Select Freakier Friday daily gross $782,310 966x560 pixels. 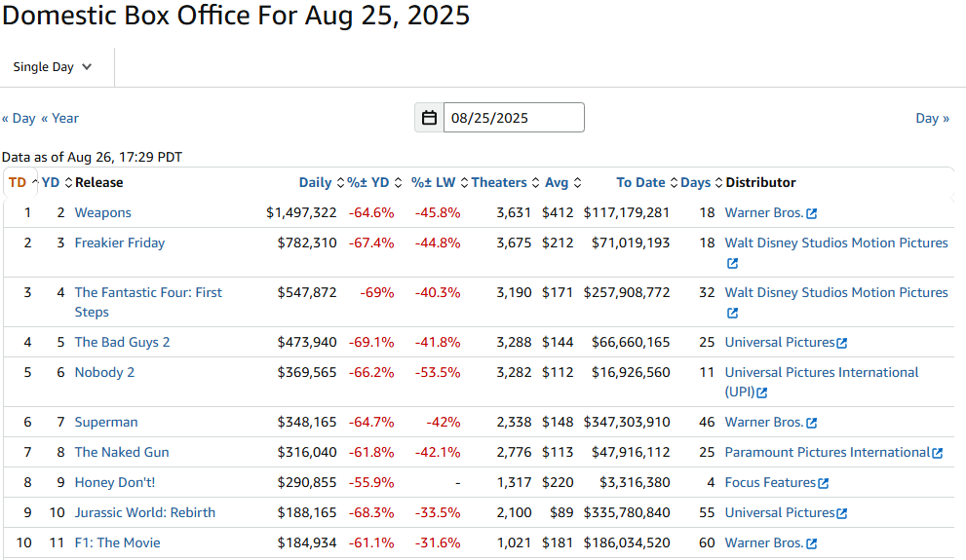point(307,243)
